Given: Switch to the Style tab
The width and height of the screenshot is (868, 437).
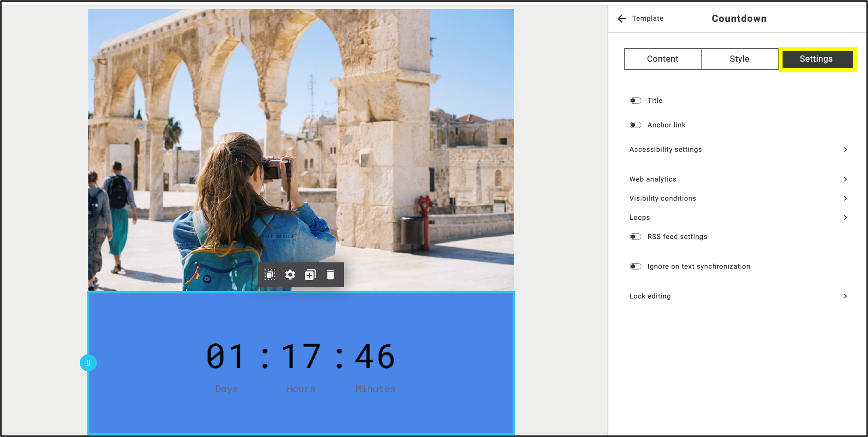Looking at the screenshot, I should 739,59.
